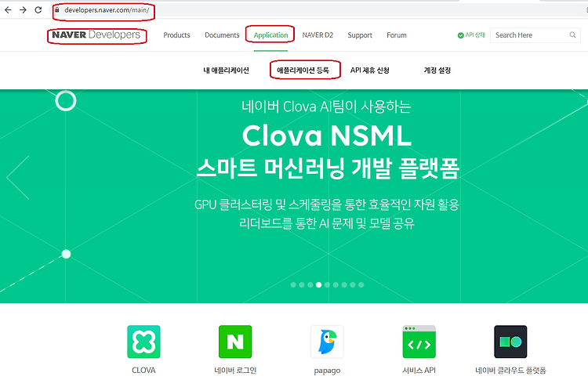Open the 네이버 로그인 N icon

point(235,342)
